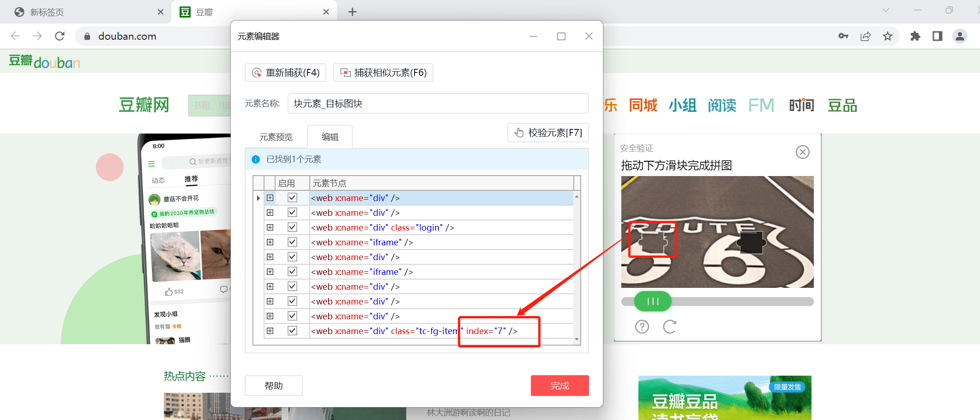This screenshot has height=420, width=980.
Task: Open a new browser tab
Action: point(352,12)
